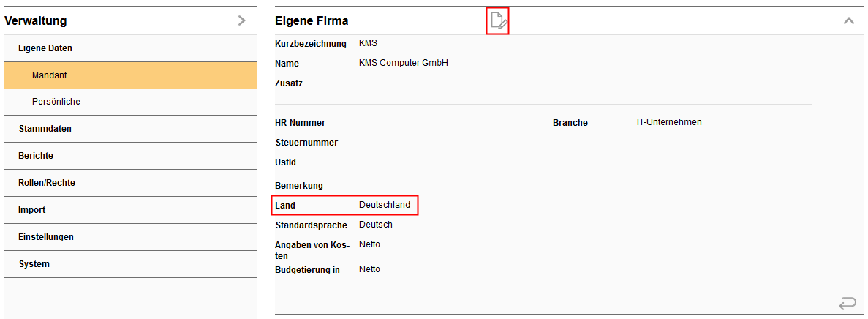Click the Verwaltung header title
This screenshot has width=868, height=319.
pyautogui.click(x=36, y=21)
